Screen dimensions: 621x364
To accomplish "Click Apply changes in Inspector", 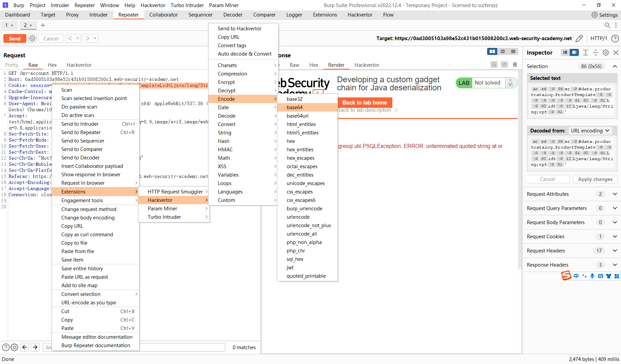I will (595, 179).
